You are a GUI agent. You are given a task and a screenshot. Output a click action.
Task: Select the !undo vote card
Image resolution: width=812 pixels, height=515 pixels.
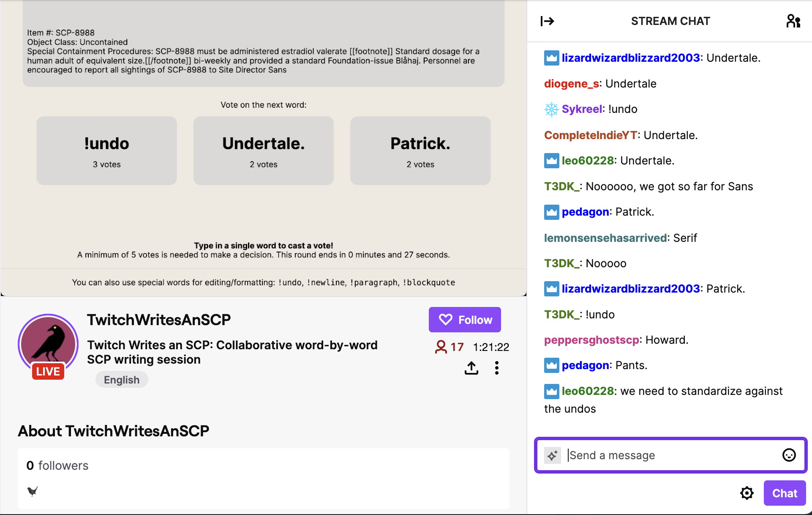pos(106,151)
